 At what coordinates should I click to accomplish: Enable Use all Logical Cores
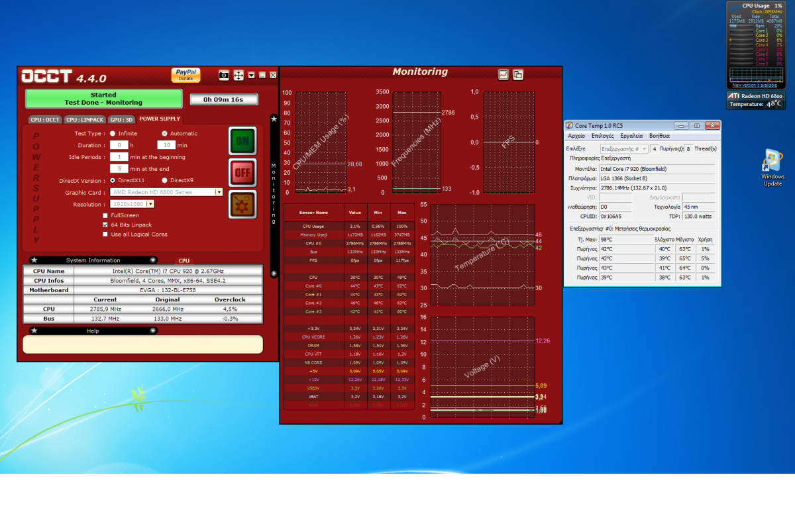pyautogui.click(x=105, y=234)
